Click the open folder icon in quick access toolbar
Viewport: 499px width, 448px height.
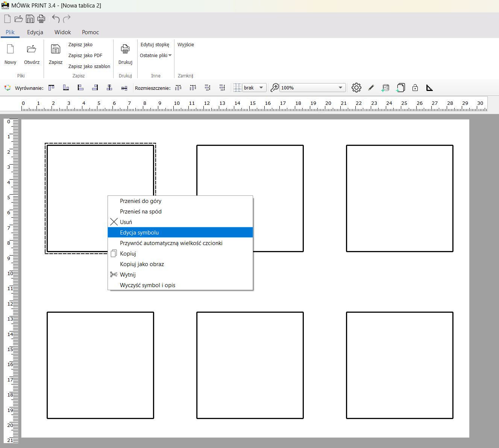pyautogui.click(x=19, y=19)
